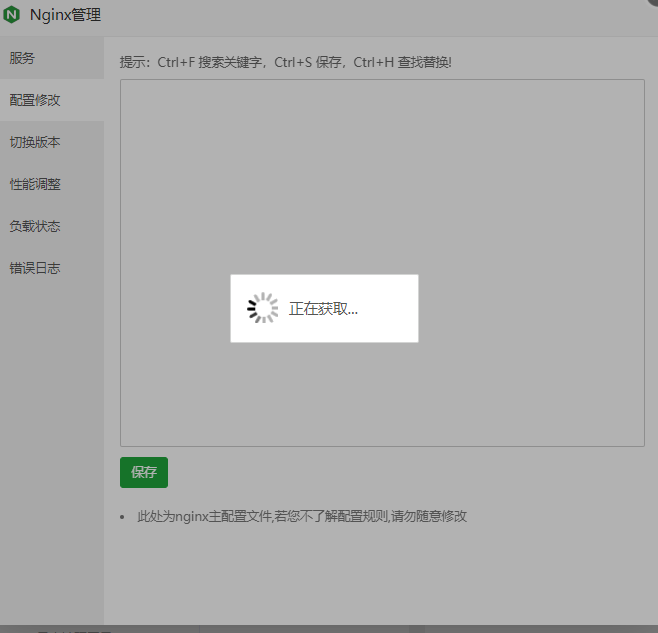658x633 pixels.
Task: Click the Nginx hexagon logo icon
Action: click(11, 15)
